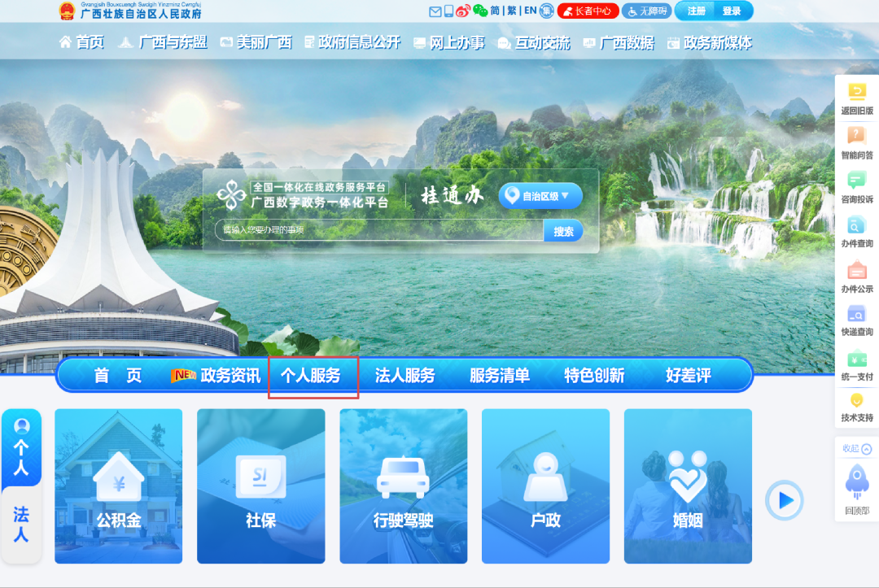This screenshot has height=588, width=879.
Task: Open the Weibo icon link
Action: coord(463,11)
